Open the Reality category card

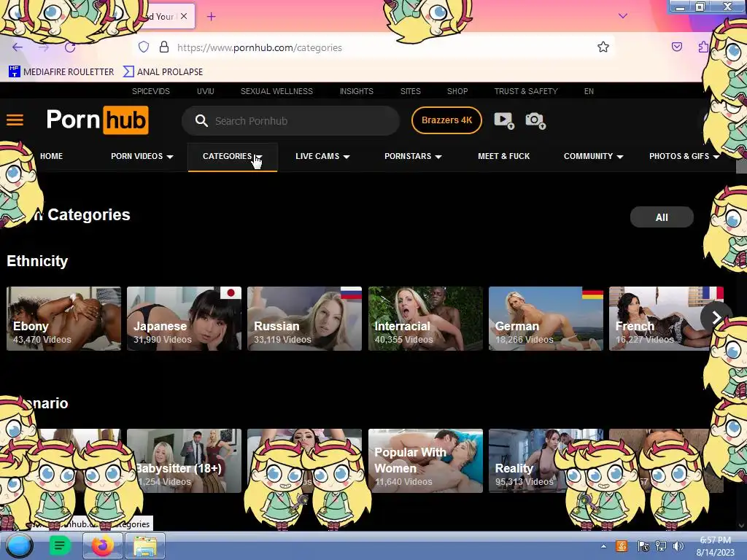(546, 461)
